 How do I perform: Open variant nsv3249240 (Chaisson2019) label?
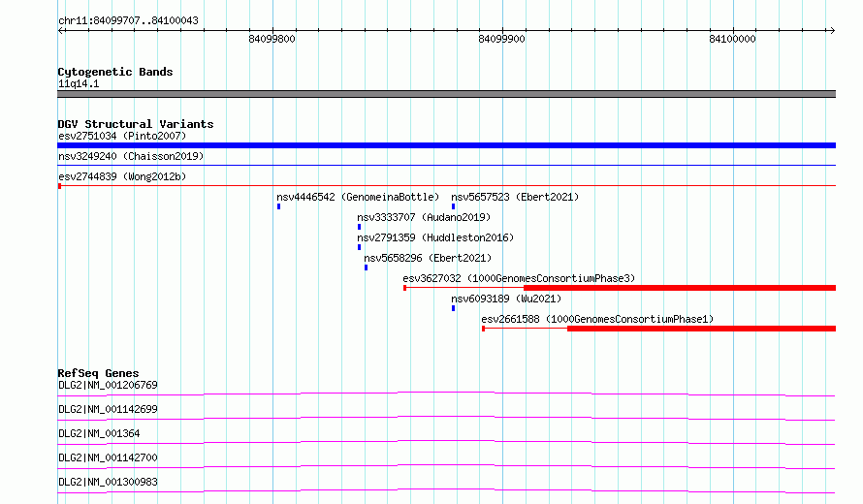pyautogui.click(x=131, y=156)
